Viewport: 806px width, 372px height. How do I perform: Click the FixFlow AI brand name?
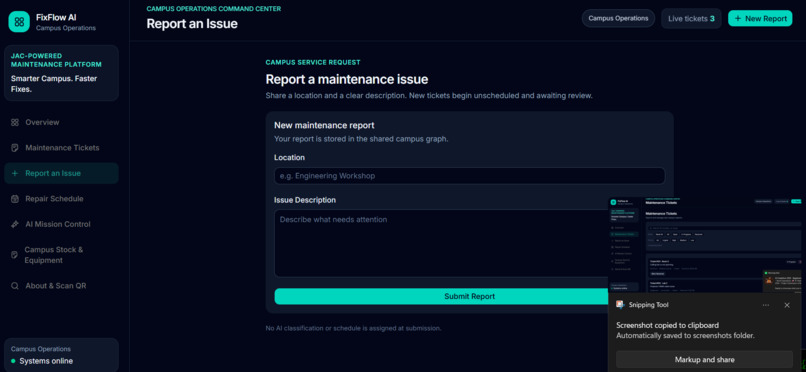57,17
